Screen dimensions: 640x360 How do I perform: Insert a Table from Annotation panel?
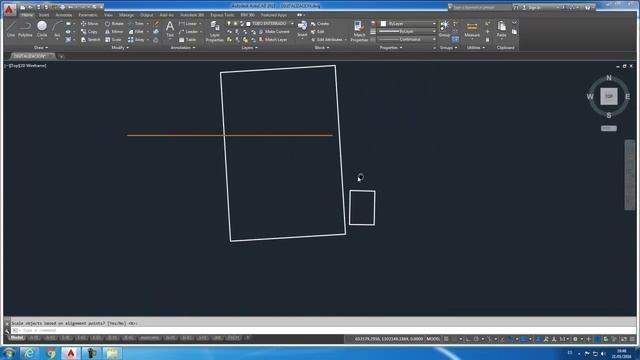click(x=187, y=40)
